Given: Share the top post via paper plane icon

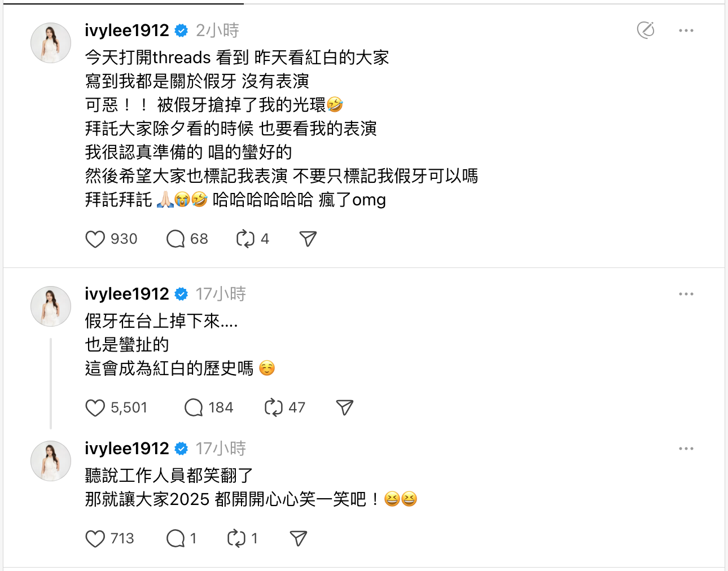Looking at the screenshot, I should pos(308,239).
